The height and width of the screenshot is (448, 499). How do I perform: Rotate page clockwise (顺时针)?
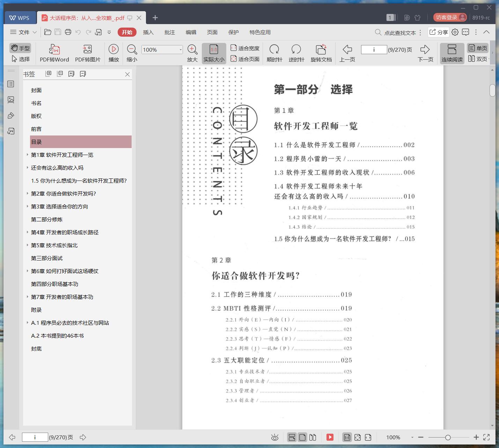[274, 53]
